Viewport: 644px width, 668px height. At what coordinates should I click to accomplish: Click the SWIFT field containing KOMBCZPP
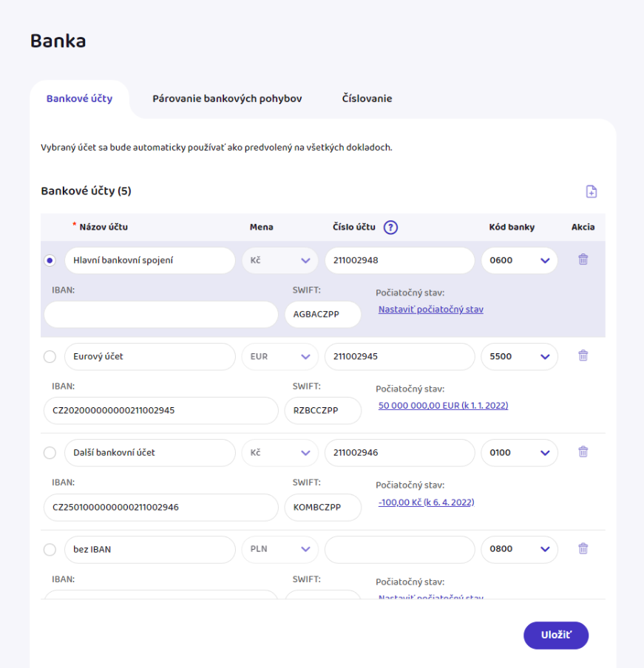322,508
